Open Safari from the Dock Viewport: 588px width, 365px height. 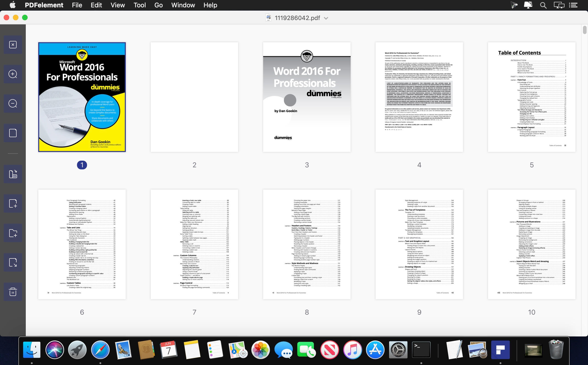click(x=100, y=349)
